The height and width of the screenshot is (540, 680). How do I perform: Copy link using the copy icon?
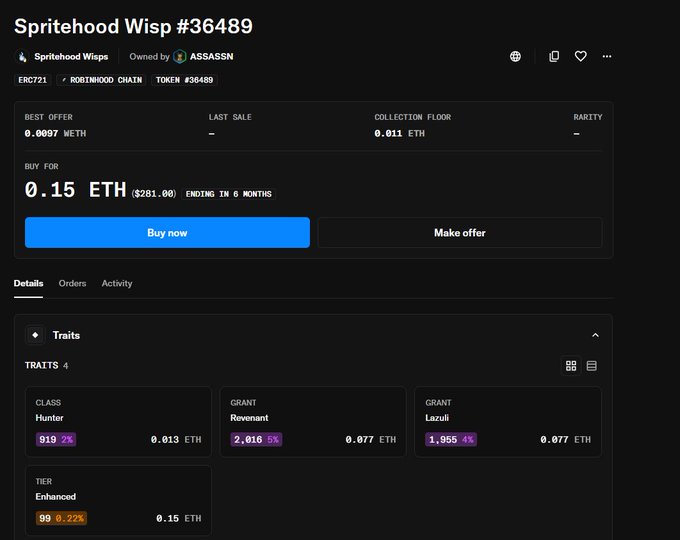554,56
